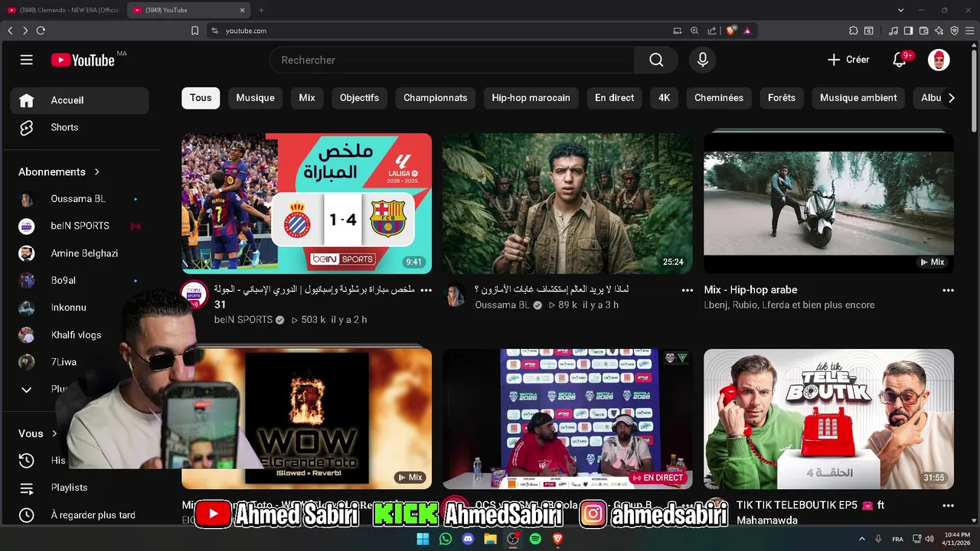Select the En direct filter chip
This screenshot has height=551, width=980.
615,98
